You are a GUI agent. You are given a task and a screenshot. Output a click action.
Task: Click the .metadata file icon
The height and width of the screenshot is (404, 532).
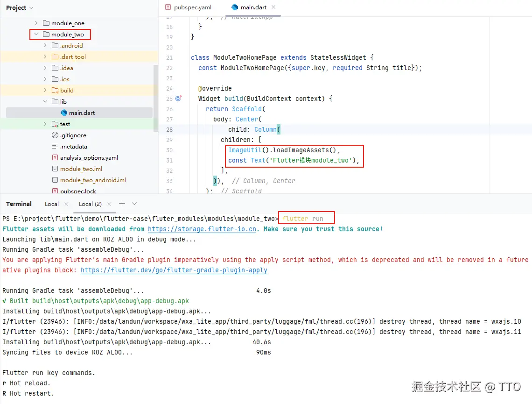click(56, 146)
